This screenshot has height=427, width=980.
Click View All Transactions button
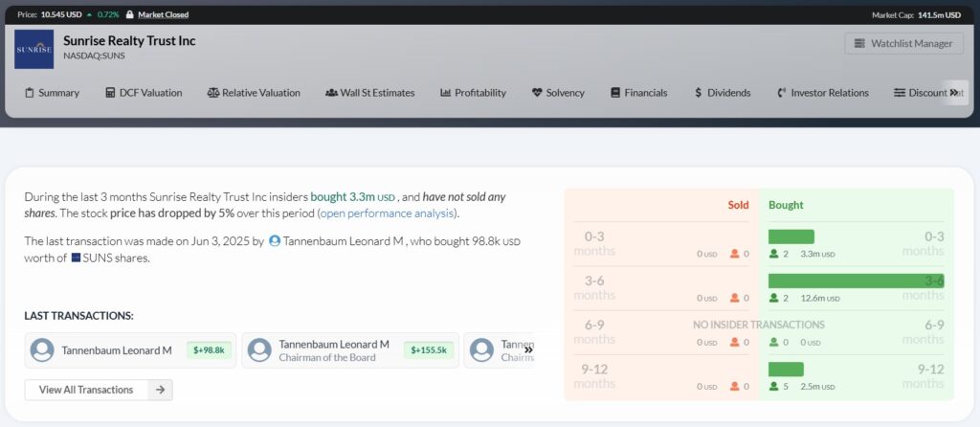[x=99, y=390]
